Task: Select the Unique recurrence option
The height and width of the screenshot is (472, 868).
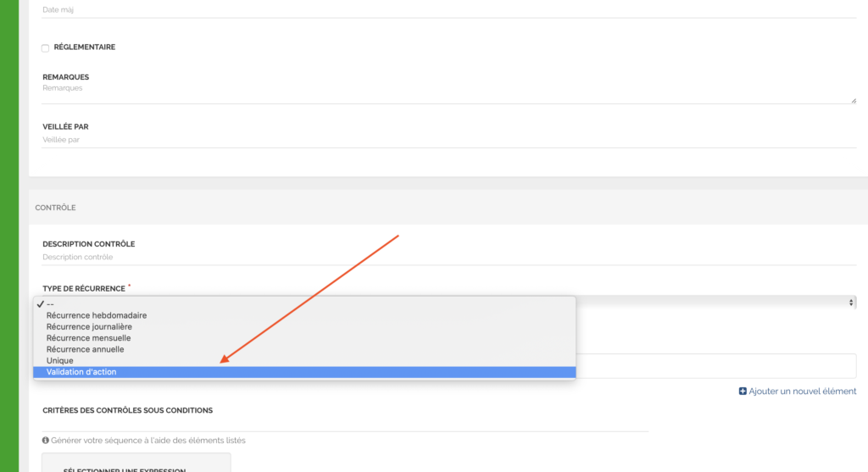Action: click(60, 361)
